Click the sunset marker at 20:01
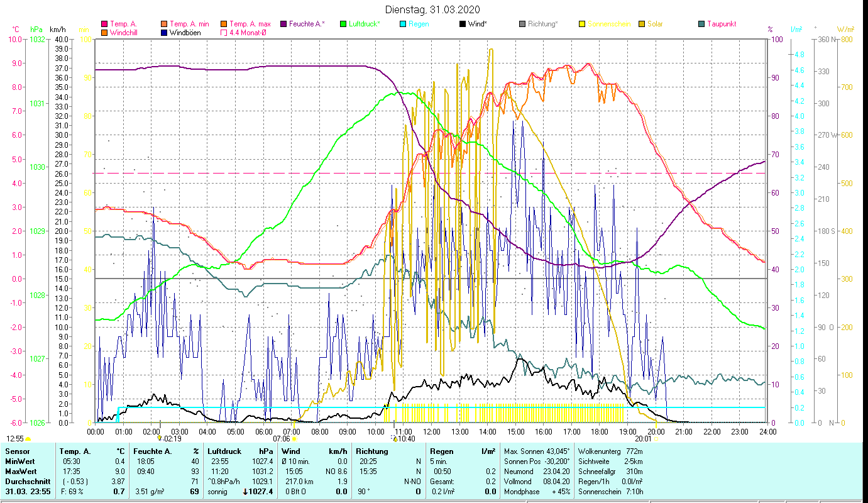 pos(656,439)
